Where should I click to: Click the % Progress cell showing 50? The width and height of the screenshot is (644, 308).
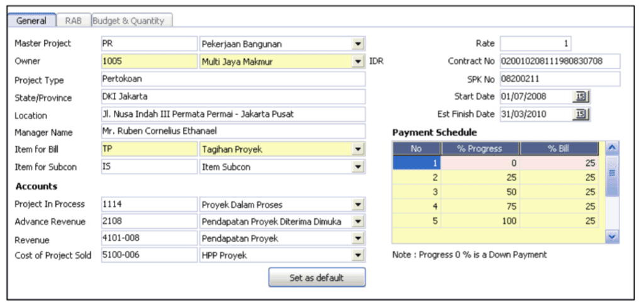(x=480, y=192)
